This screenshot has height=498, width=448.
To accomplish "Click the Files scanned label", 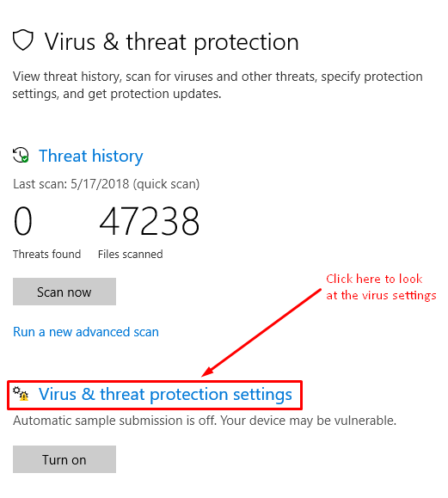I will pos(131,254).
